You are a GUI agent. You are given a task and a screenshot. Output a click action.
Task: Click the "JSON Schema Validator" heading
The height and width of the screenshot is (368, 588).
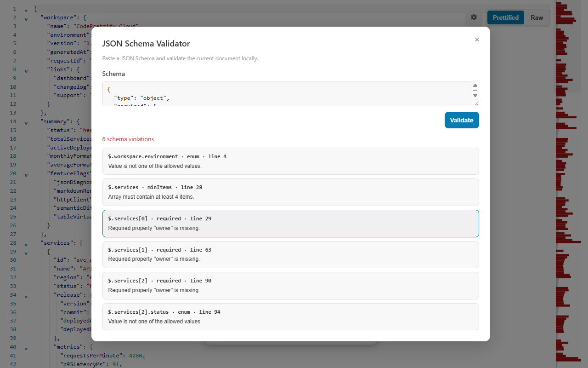(146, 44)
